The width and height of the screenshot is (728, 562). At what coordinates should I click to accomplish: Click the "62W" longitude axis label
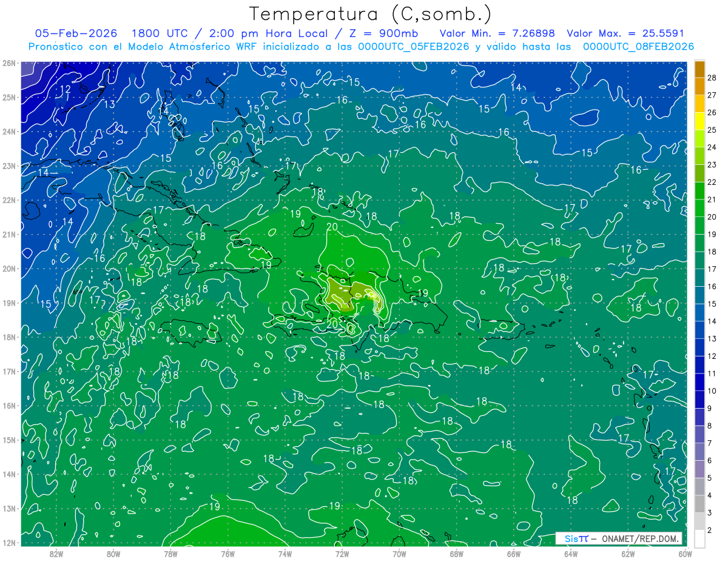coord(628,554)
